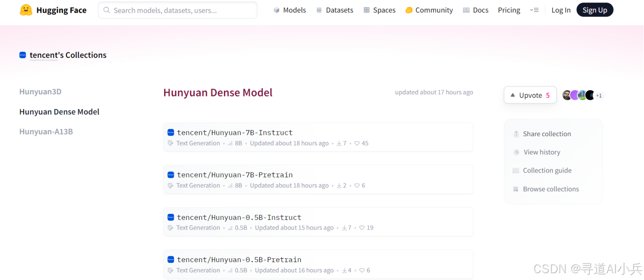Screen dimensions: 644x280
Task: Open the Browse collections link
Action: [x=546, y=189]
